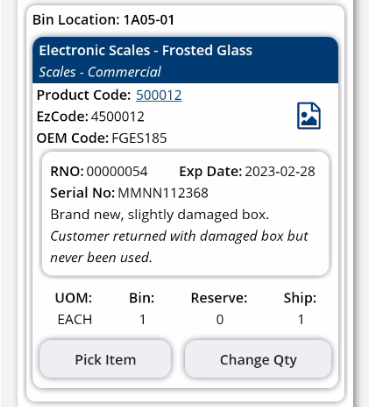
Task: Click the Exp Date 2023-02-28 value
Action: [x=280, y=171]
